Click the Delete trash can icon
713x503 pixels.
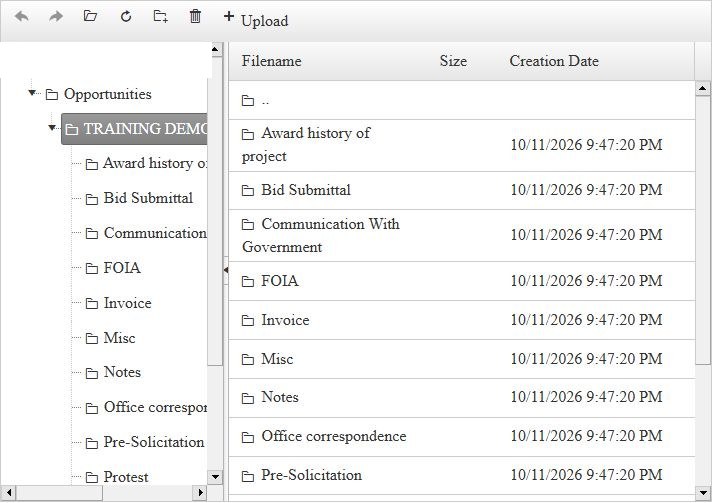point(195,16)
